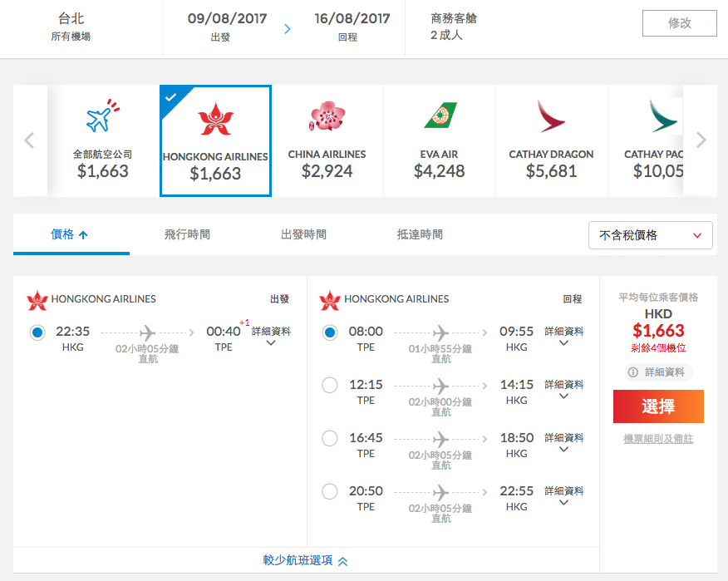Expand details for the 08:00 return flight
The image size is (728, 581).
click(564, 337)
